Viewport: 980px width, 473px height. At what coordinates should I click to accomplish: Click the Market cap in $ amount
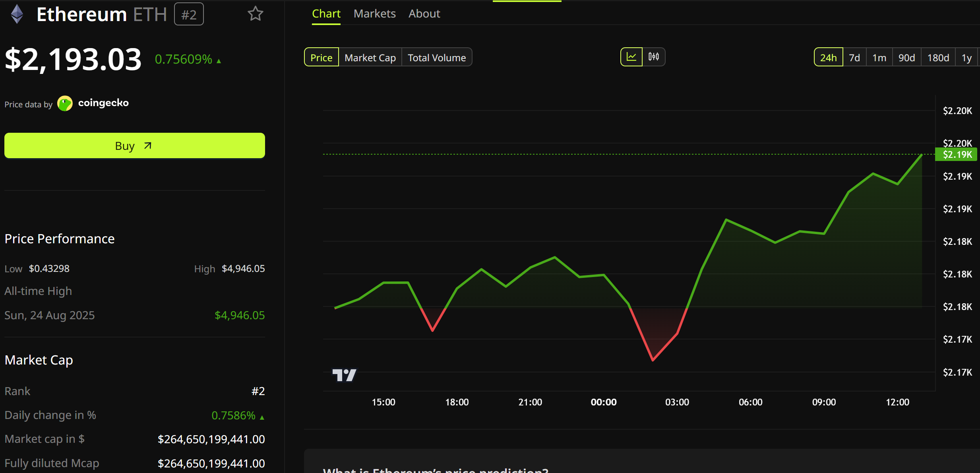click(x=211, y=439)
